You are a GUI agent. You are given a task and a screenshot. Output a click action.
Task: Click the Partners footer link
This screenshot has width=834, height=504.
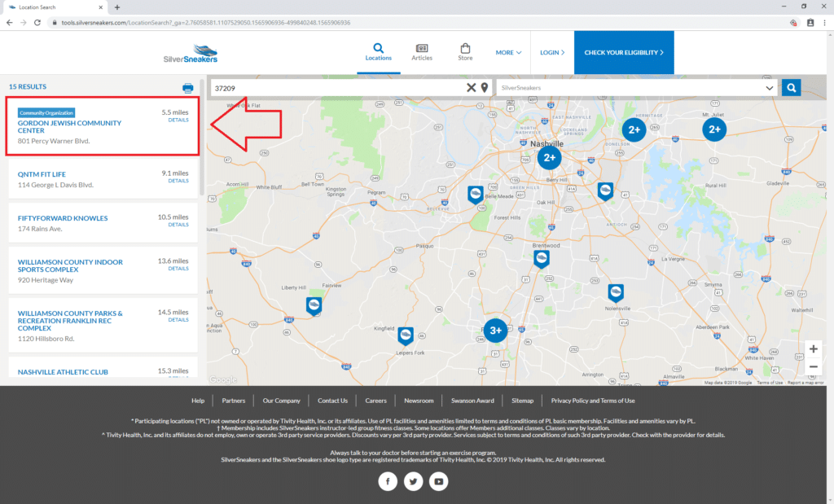click(x=234, y=401)
